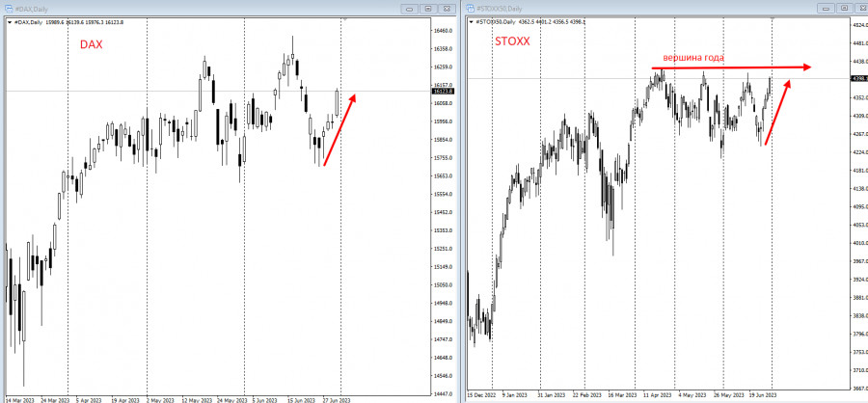The width and height of the screenshot is (868, 403).
Task: Click the #STOXX50,Daily window title text
Action: coord(500,9)
